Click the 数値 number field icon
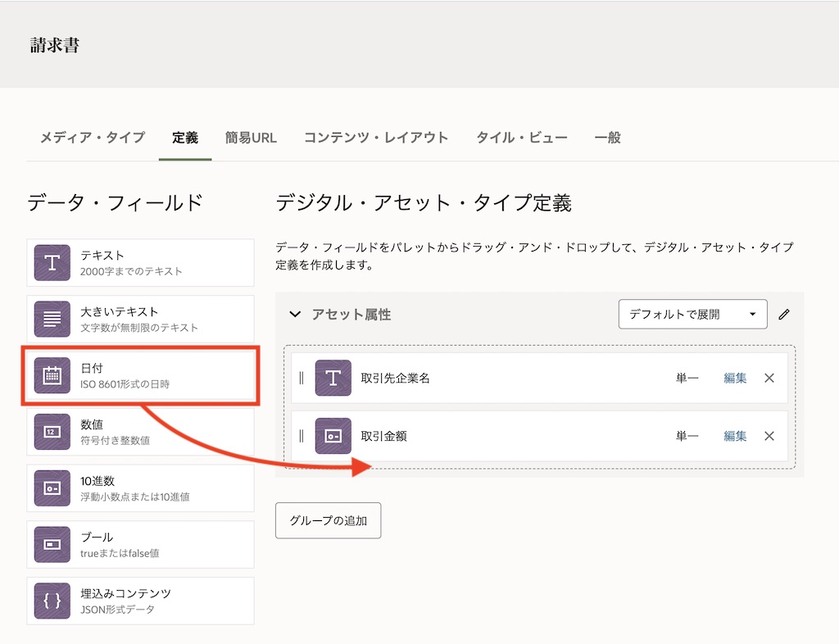This screenshot has width=839, height=644. click(x=52, y=432)
